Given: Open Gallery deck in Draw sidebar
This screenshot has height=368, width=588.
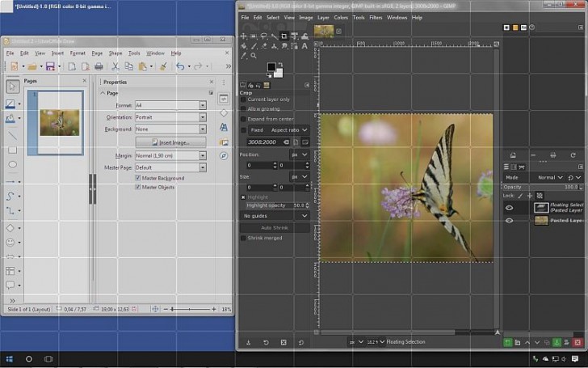Looking at the screenshot, I should pyautogui.click(x=224, y=142).
